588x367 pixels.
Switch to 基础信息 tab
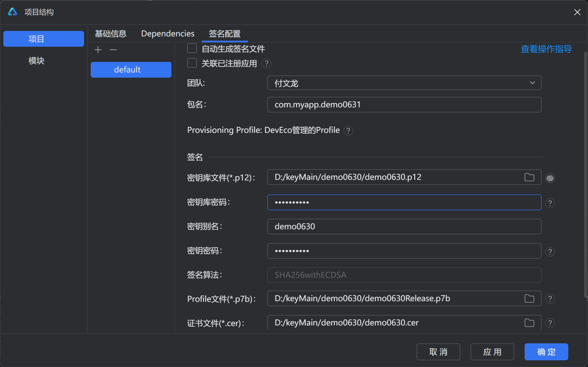(x=111, y=33)
